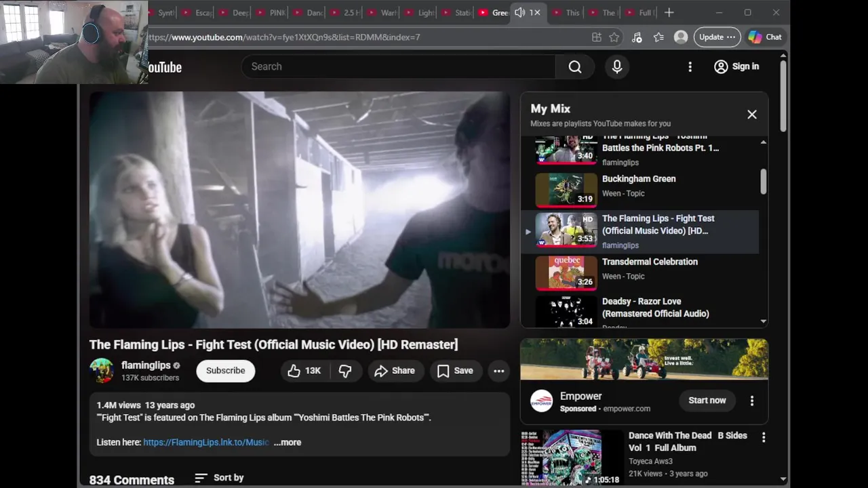Open options for Dance With The Dead video
Screen dimensions: 868x488
click(764, 438)
